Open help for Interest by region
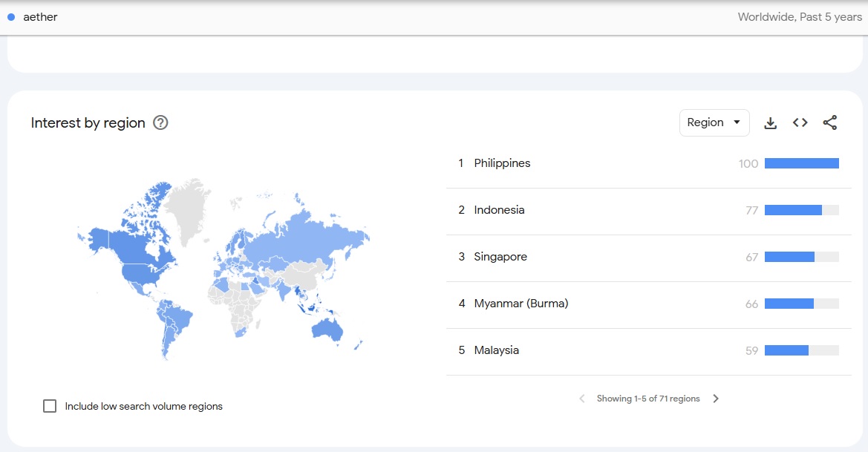The image size is (868, 452). coord(160,122)
